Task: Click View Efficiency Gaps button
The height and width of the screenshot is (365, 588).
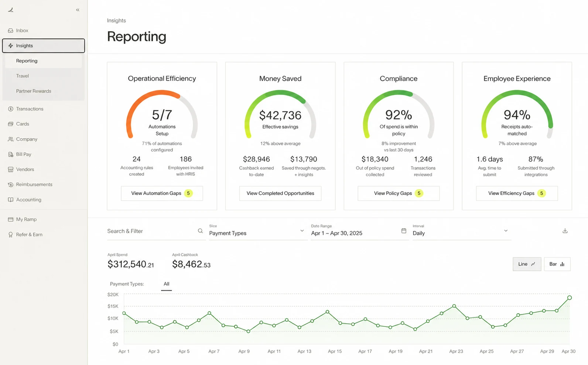Action: (x=517, y=193)
